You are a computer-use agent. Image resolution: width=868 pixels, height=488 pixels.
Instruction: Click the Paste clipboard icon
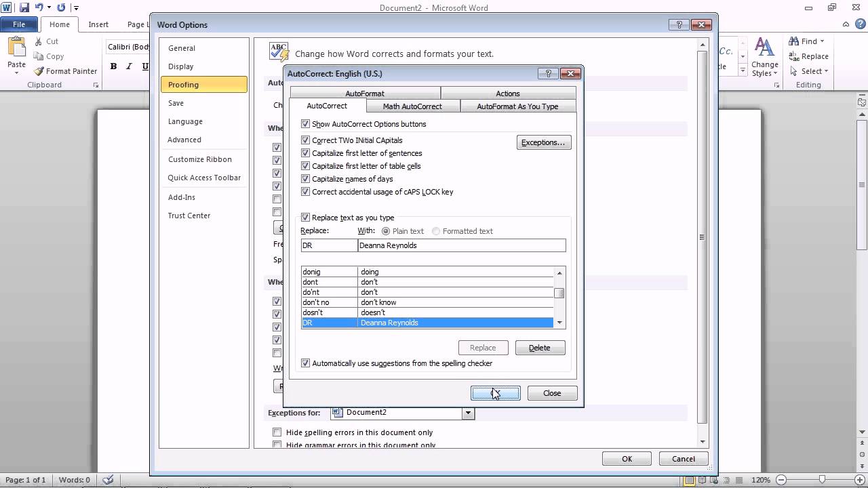[x=16, y=47]
